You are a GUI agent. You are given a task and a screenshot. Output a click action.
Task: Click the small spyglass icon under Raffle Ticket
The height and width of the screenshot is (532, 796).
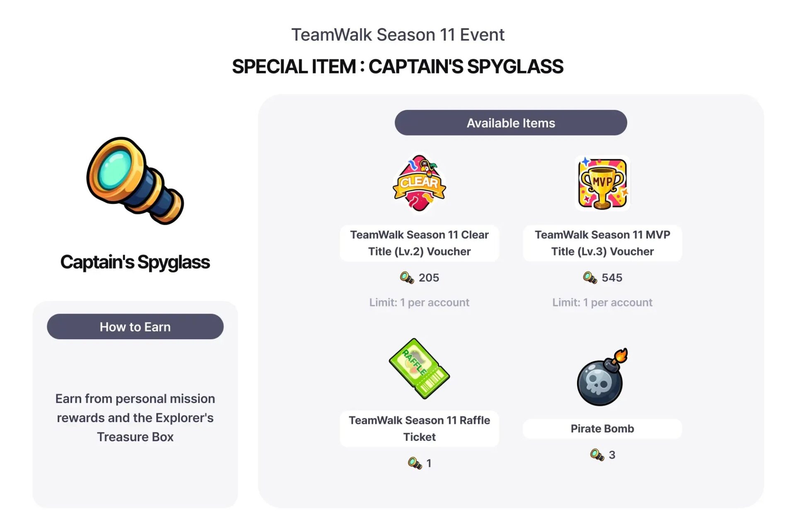pyautogui.click(x=415, y=463)
